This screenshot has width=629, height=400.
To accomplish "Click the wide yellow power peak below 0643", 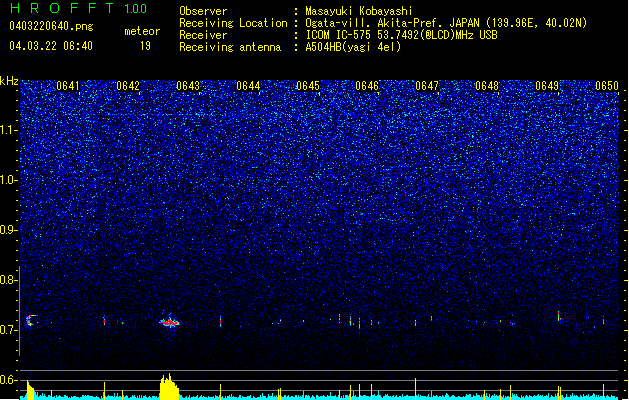I will [x=169, y=386].
